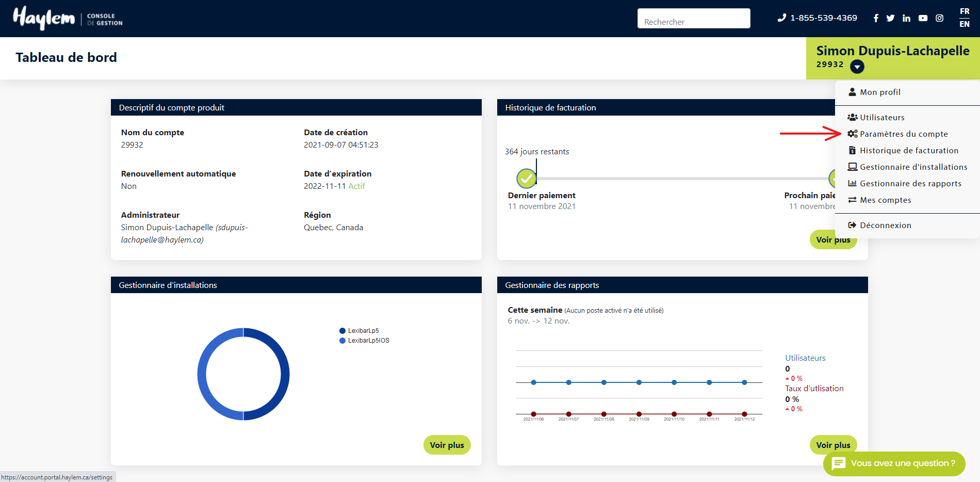Click the chat bubble icon
Screen dimensions: 980x482
point(839,463)
